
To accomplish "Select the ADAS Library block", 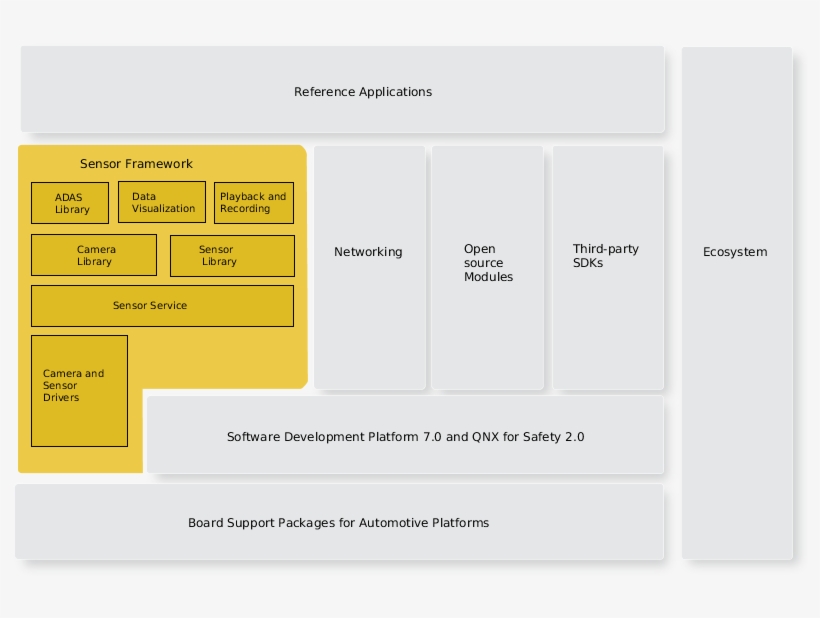I will [x=69, y=202].
